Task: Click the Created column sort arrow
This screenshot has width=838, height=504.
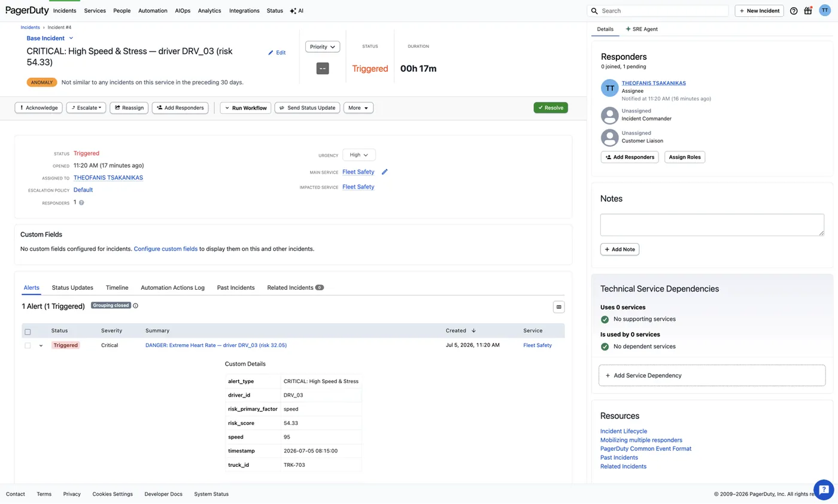Action: click(473, 330)
